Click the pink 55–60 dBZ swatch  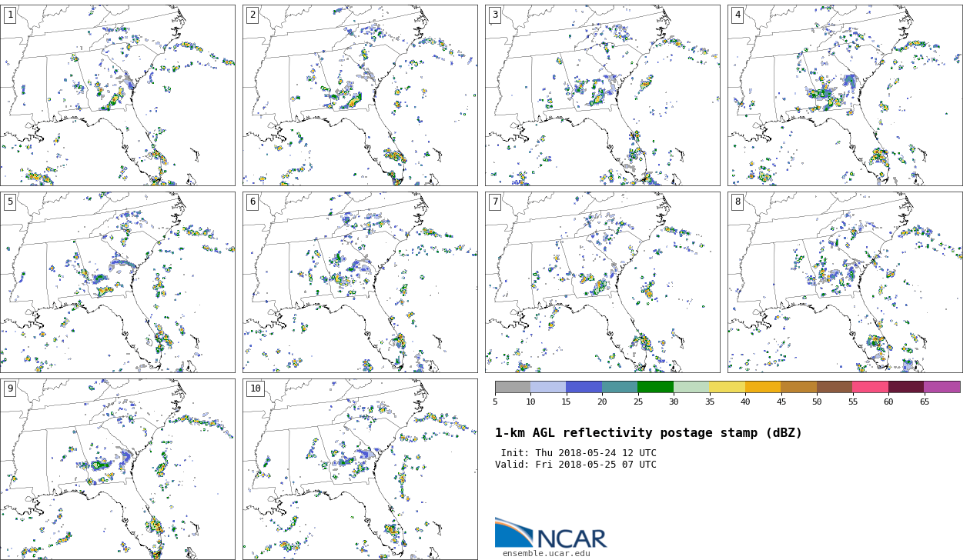870,387
